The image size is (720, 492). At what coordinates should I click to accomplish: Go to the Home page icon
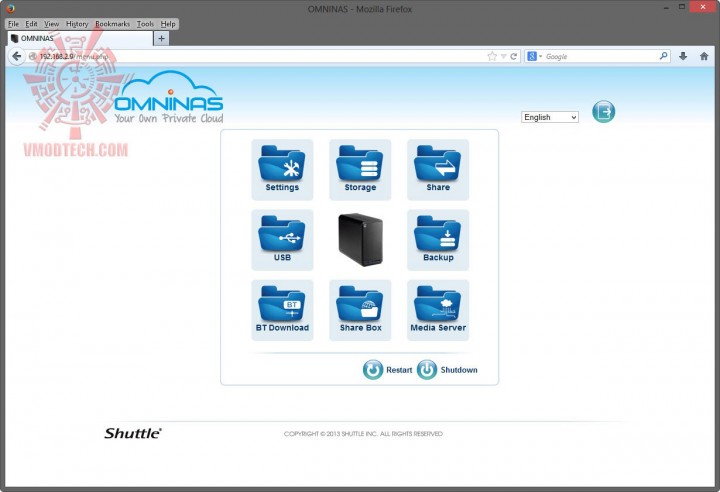click(x=704, y=57)
